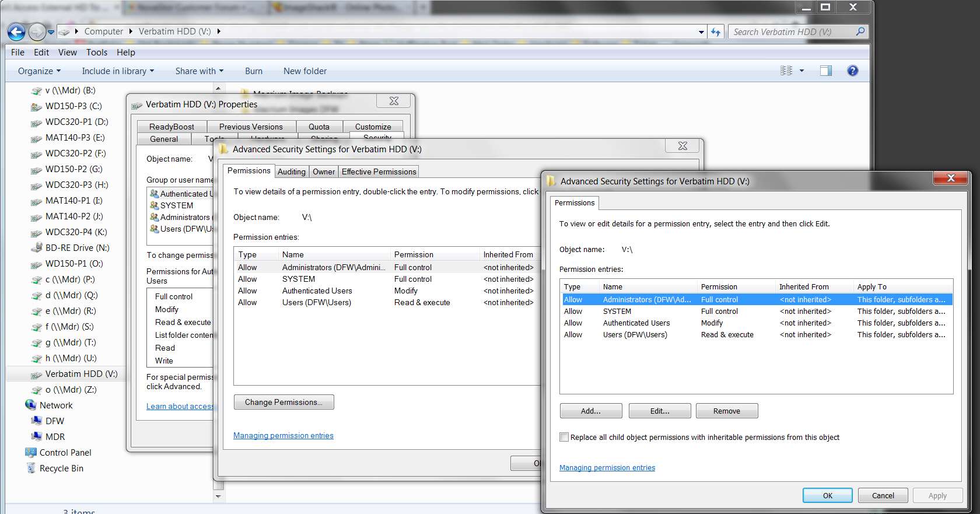The width and height of the screenshot is (980, 514).
Task: Open Managing permission entries link in back dialog
Action: point(283,435)
